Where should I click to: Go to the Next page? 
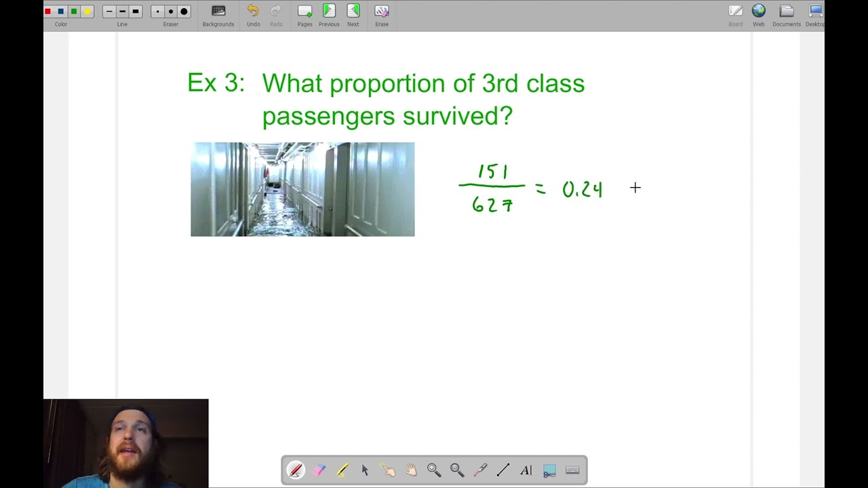pyautogui.click(x=353, y=16)
